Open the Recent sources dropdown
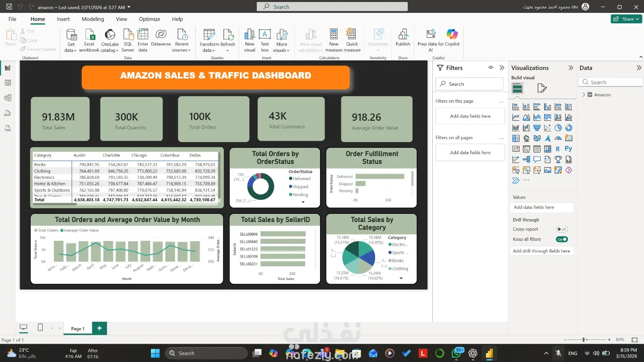644x362 pixels. coord(182,40)
